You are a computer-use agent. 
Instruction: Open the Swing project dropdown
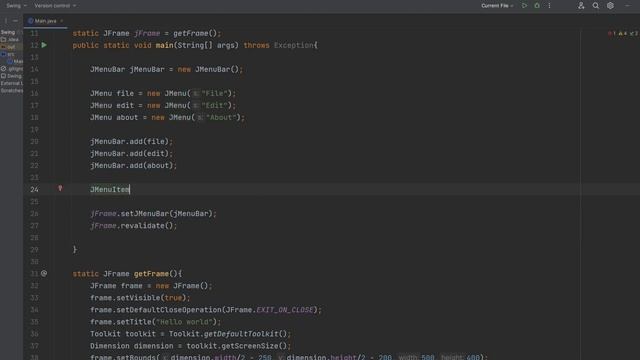16,6
